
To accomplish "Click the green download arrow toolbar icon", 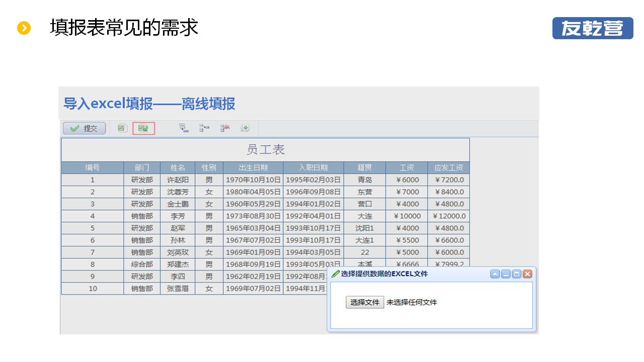I will 245,128.
